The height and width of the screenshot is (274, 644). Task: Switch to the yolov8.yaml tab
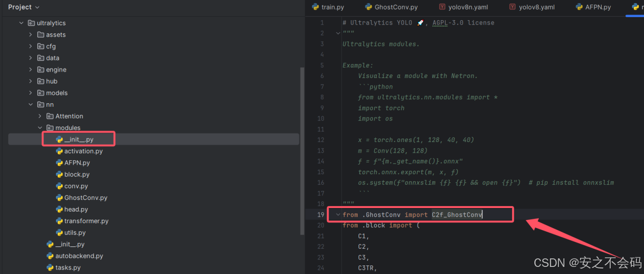[531, 7]
